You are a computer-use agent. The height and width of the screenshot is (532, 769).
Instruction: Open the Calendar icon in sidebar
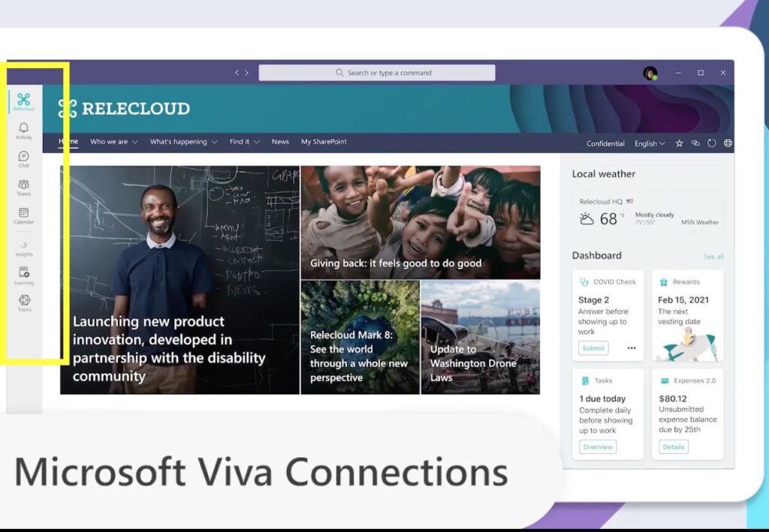coord(24,214)
